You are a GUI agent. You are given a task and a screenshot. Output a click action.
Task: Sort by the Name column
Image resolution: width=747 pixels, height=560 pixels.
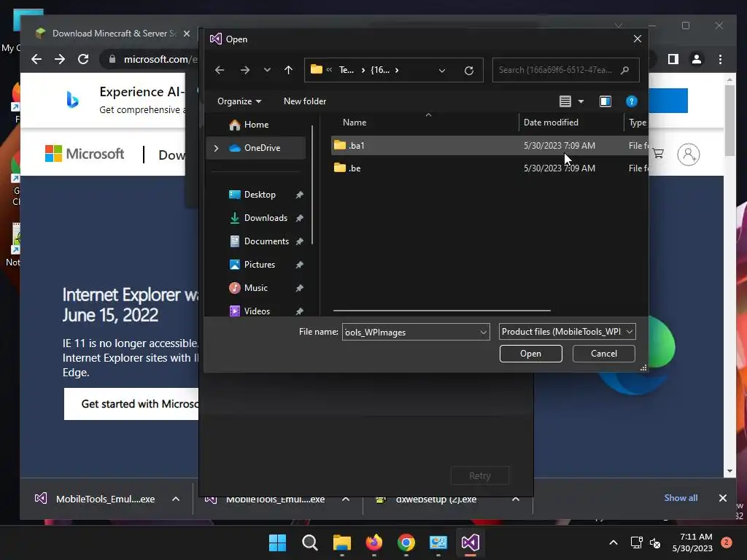(x=355, y=122)
